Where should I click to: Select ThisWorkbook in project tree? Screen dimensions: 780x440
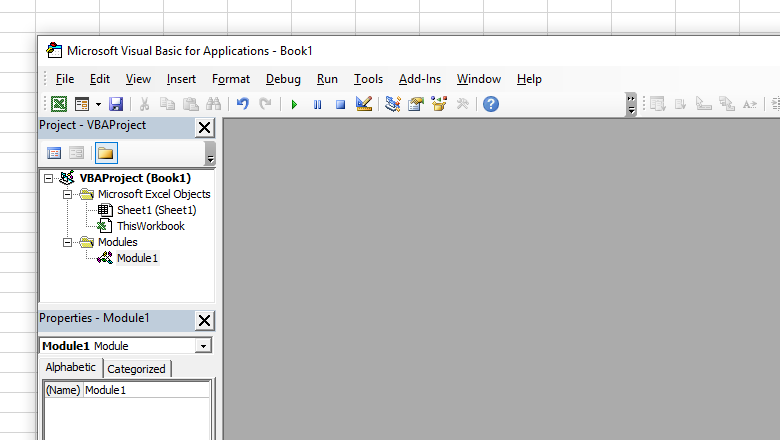tap(151, 226)
